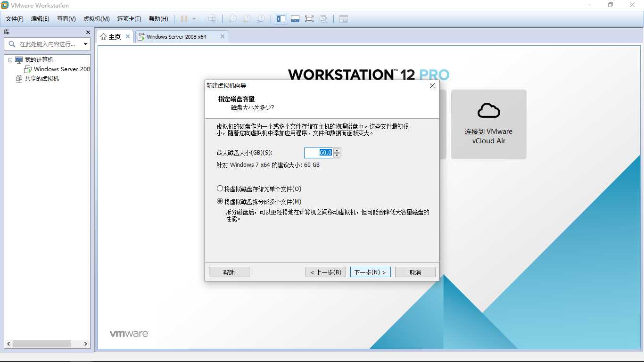Increase disk size with up spinner arrow
The height and width of the screenshot is (362, 644).
pyautogui.click(x=337, y=150)
